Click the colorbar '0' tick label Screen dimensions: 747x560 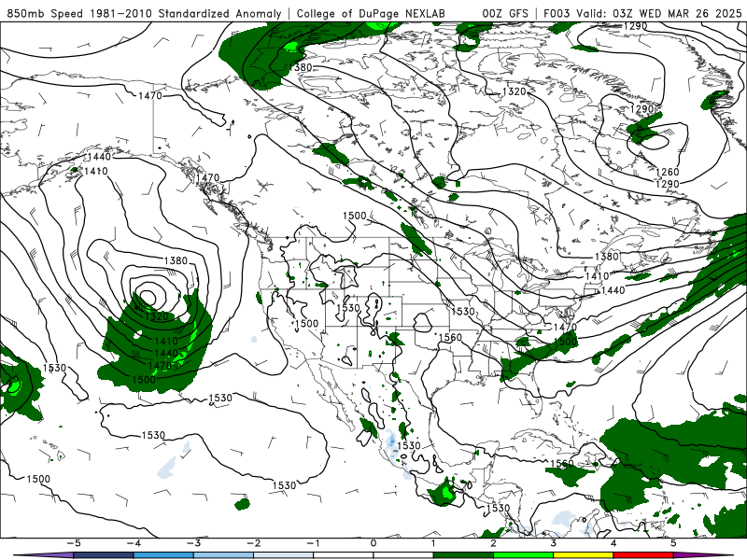[373, 543]
